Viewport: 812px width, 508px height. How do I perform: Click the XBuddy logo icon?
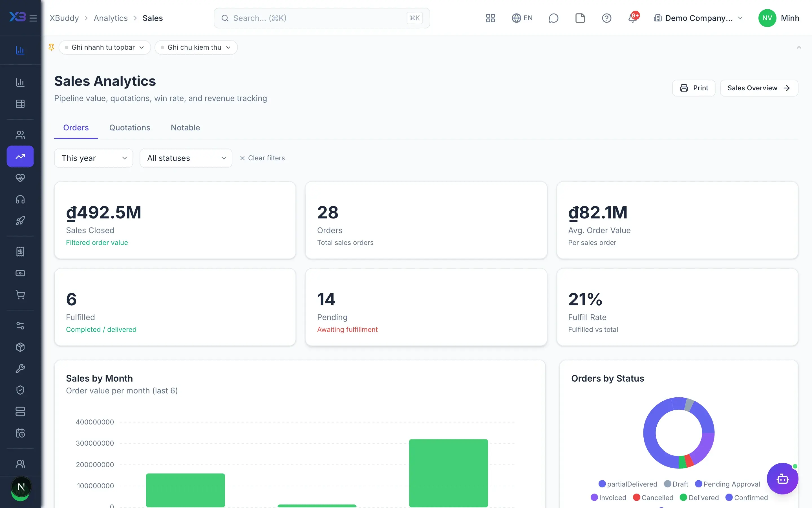click(17, 17)
